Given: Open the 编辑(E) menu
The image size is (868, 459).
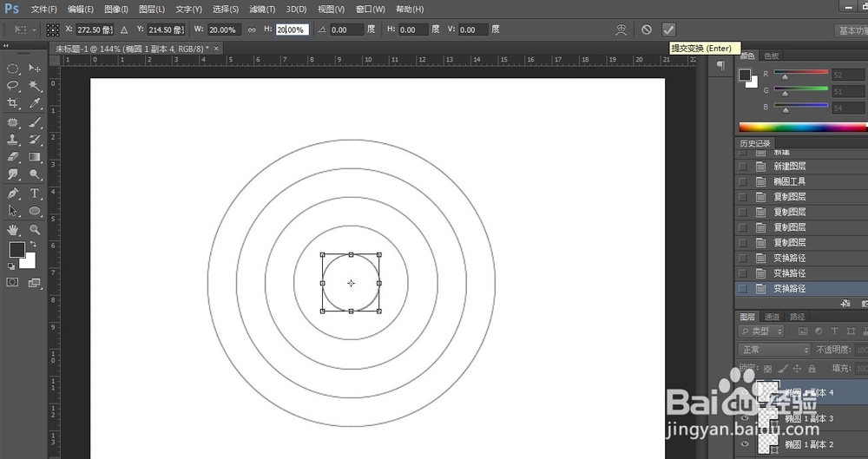Looking at the screenshot, I should [80, 10].
